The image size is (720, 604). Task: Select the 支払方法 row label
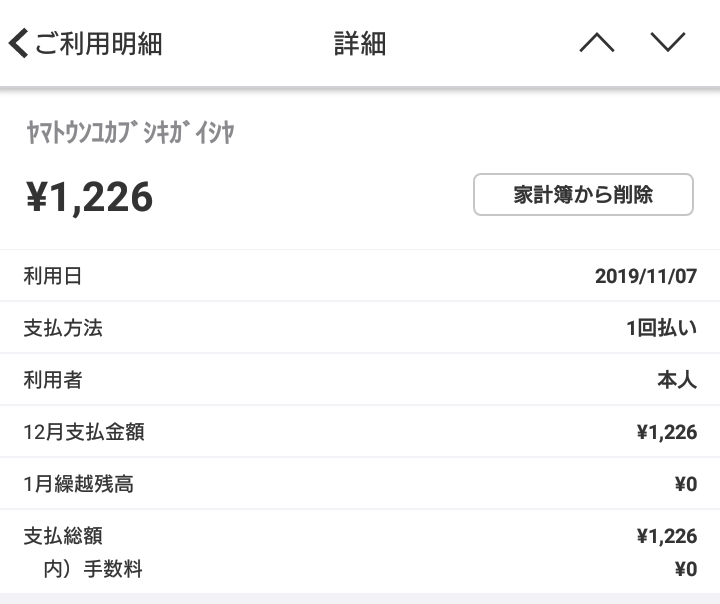tap(63, 328)
